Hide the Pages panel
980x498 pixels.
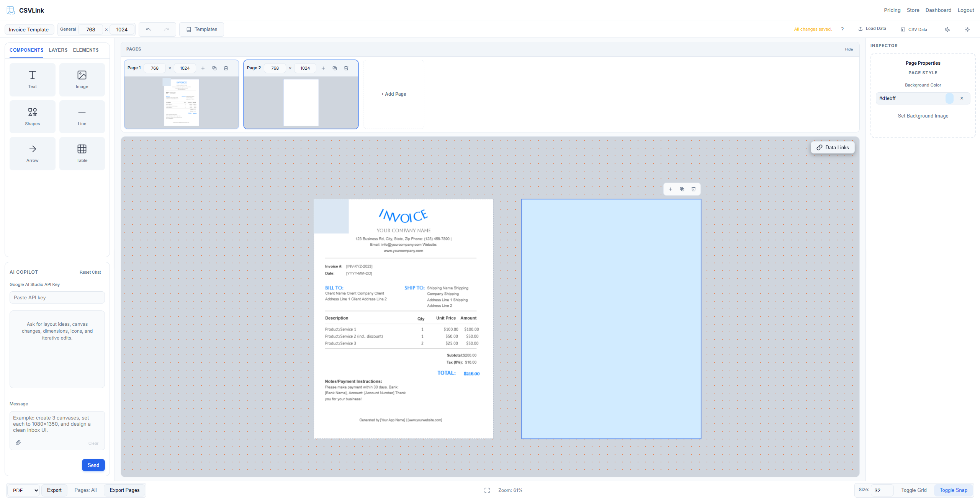pos(849,49)
